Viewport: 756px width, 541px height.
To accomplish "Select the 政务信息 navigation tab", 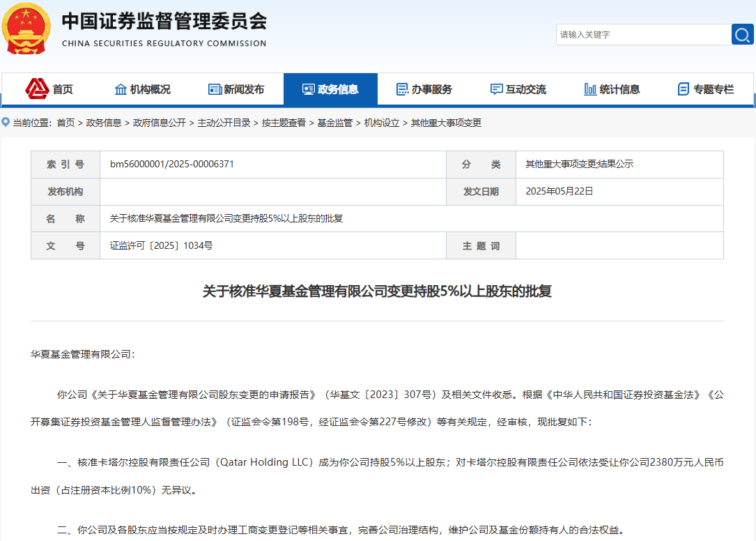I will [330, 89].
